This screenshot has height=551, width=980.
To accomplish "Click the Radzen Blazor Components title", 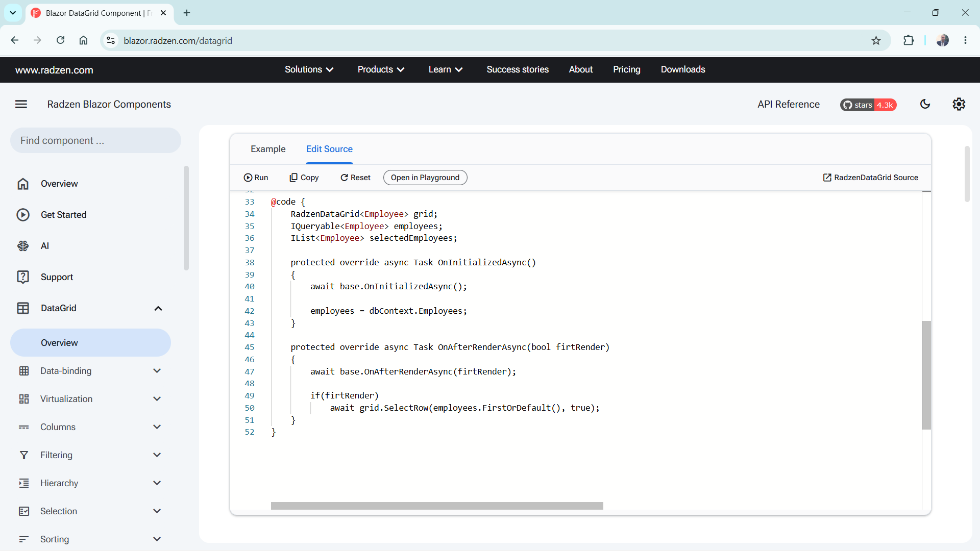I will click(109, 105).
